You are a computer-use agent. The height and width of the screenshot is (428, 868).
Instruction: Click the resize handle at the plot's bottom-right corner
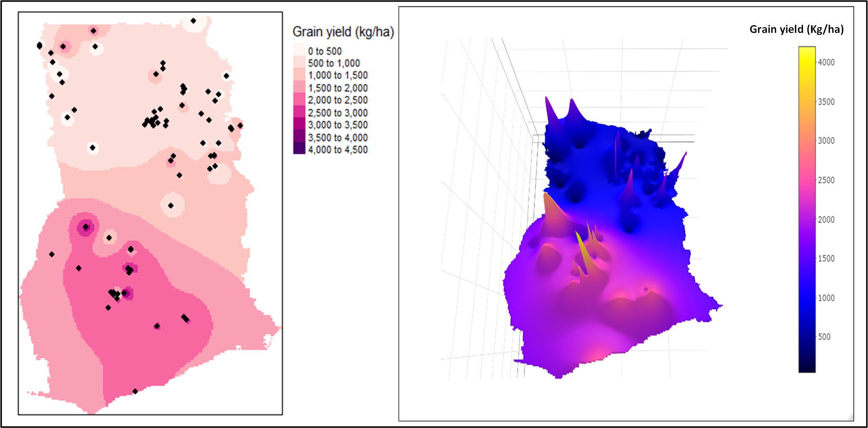850,418
